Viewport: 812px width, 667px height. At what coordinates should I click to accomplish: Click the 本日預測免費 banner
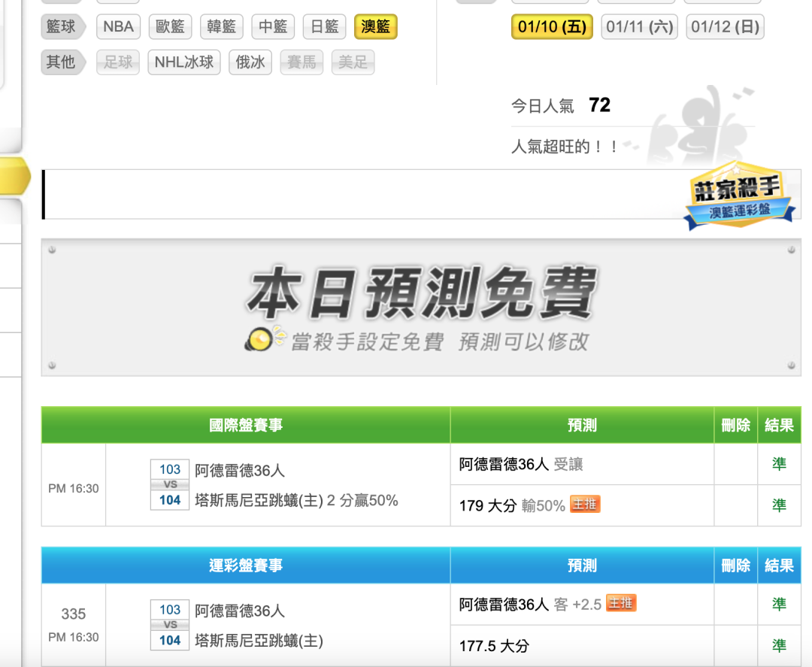[x=421, y=307]
